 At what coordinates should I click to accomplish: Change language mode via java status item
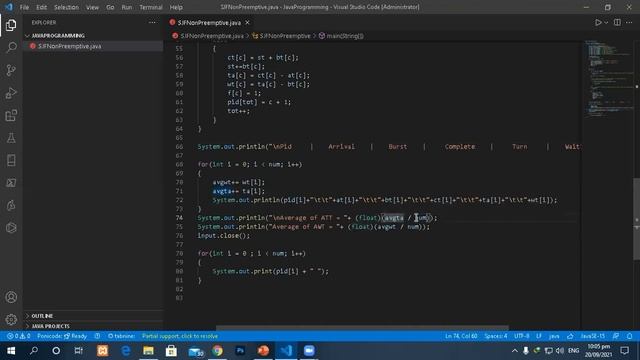click(554, 336)
